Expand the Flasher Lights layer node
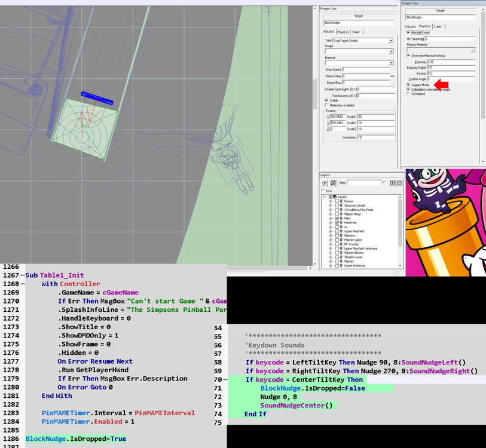Viewport: 486px width, 448px height. (331, 240)
